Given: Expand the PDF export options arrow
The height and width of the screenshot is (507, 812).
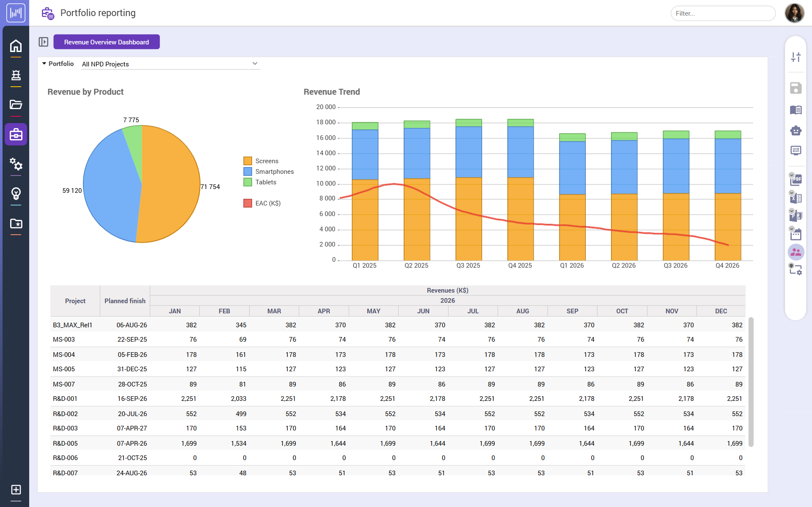Looking at the screenshot, I should 791,175.
